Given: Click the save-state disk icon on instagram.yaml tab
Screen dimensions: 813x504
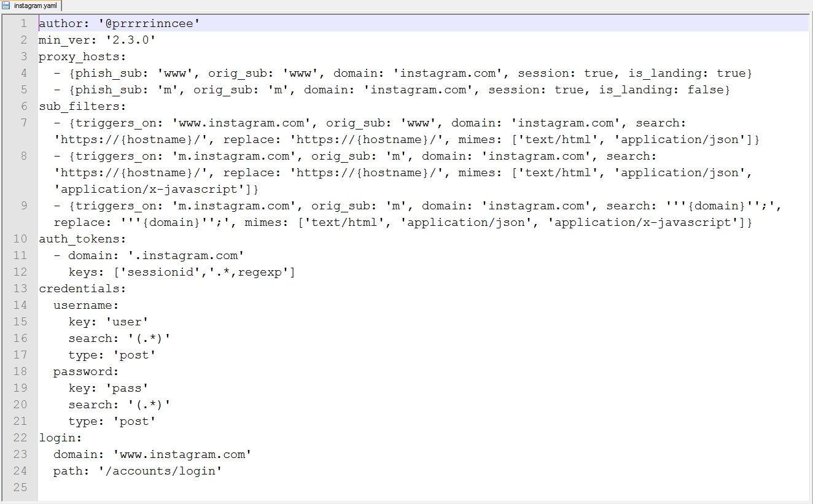Looking at the screenshot, I should point(6,5).
